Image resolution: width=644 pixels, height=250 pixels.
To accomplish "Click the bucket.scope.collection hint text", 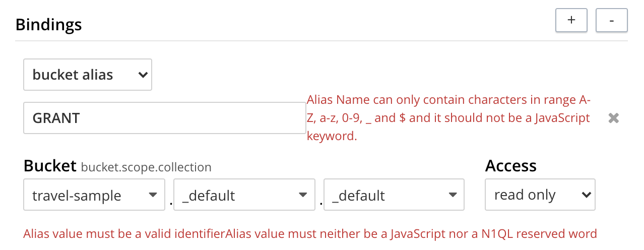I will pos(146,167).
